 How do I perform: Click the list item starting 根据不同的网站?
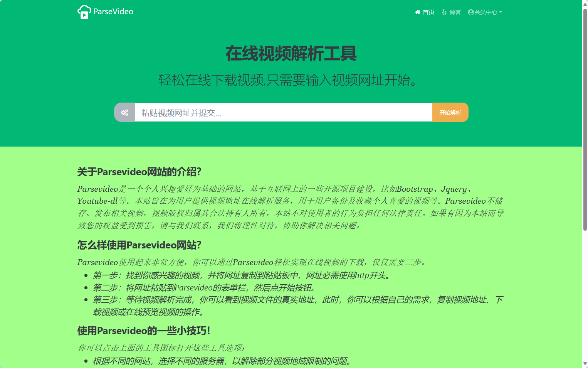pos(223,361)
